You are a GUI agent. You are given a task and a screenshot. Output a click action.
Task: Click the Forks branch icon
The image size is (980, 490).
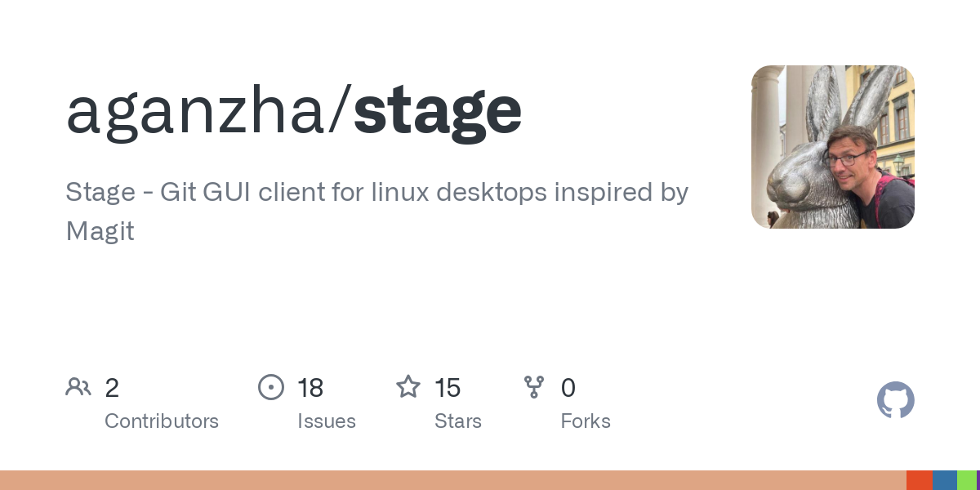click(x=534, y=386)
